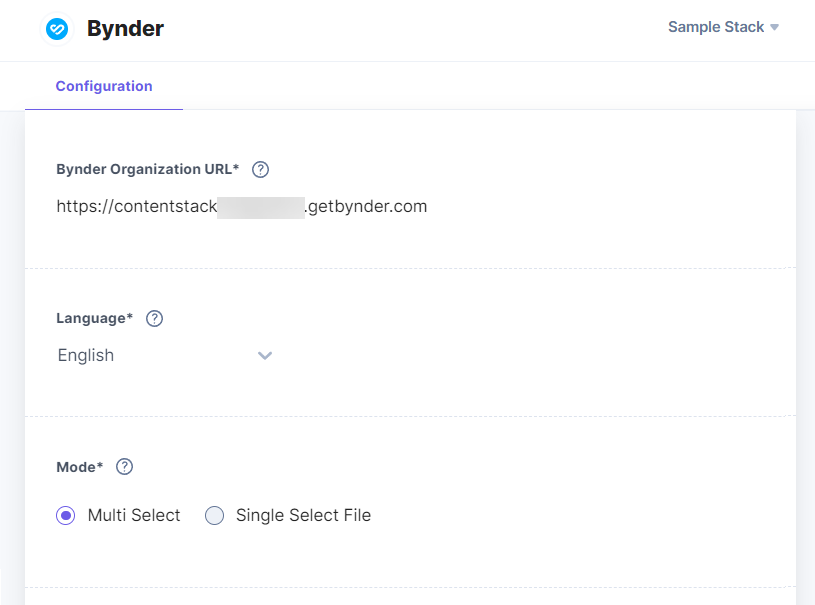
Task: Click the question mark icon beside Mode
Action: point(124,466)
